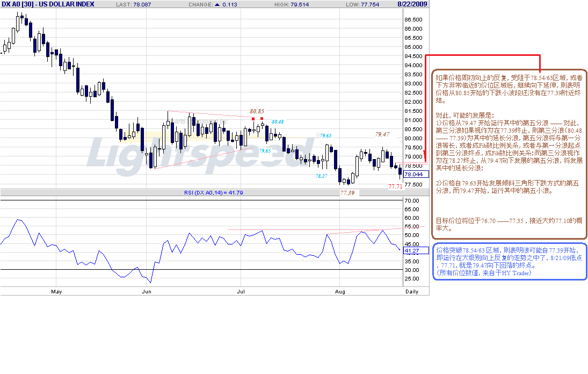Click the 80.48 price annotation
This screenshot has width=588, height=374.
click(x=278, y=122)
